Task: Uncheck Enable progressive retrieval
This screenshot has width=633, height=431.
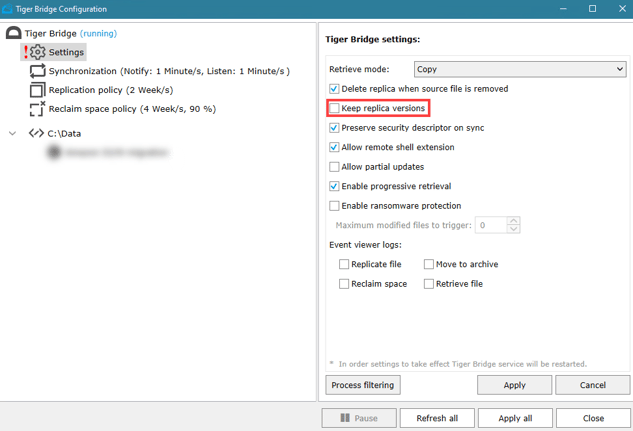Action: (334, 186)
